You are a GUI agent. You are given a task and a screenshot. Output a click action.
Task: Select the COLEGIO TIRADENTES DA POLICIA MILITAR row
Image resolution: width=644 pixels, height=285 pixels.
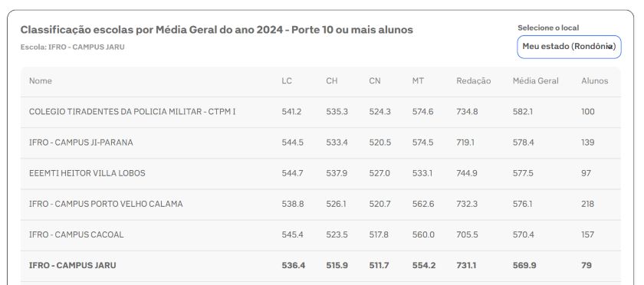coord(320,112)
